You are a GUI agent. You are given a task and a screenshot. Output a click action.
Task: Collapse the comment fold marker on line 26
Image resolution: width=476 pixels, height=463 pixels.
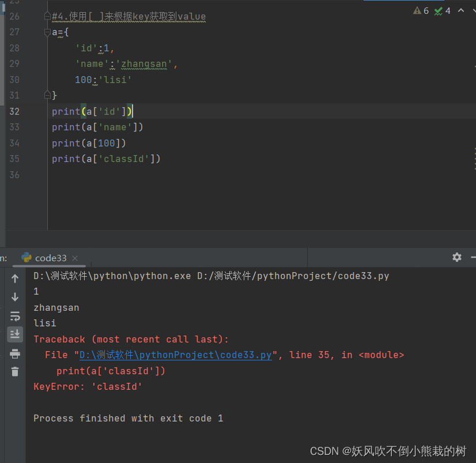(47, 16)
